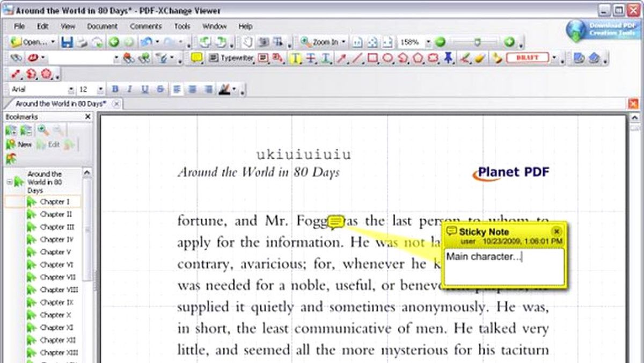The width and height of the screenshot is (644, 363).
Task: Toggle Strikethrough text formatting
Action: 160,89
